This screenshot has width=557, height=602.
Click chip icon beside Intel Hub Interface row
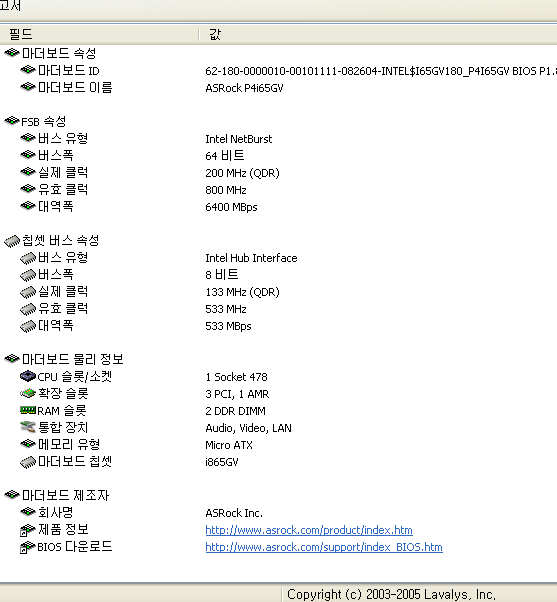pyautogui.click(x=28, y=258)
